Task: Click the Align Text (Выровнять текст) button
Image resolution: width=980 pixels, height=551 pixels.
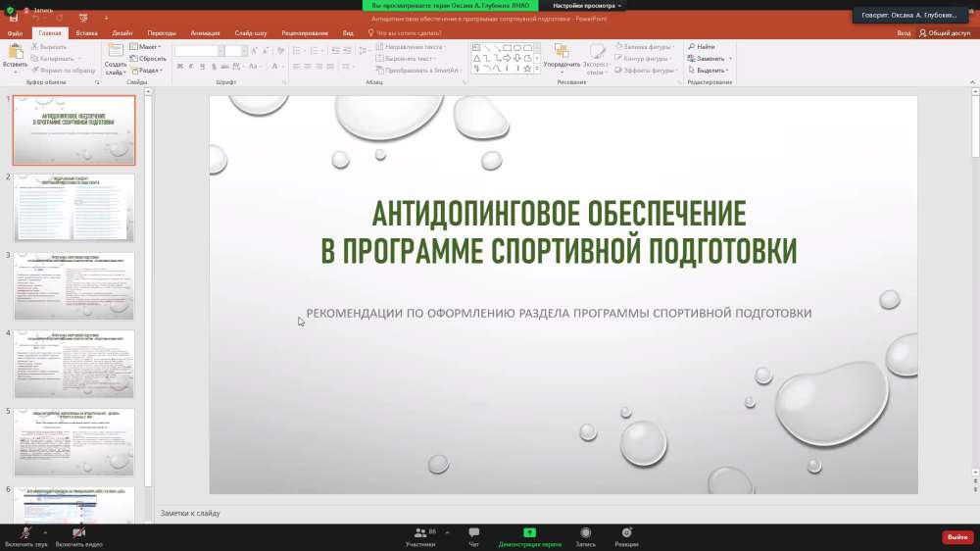Action: [x=408, y=59]
